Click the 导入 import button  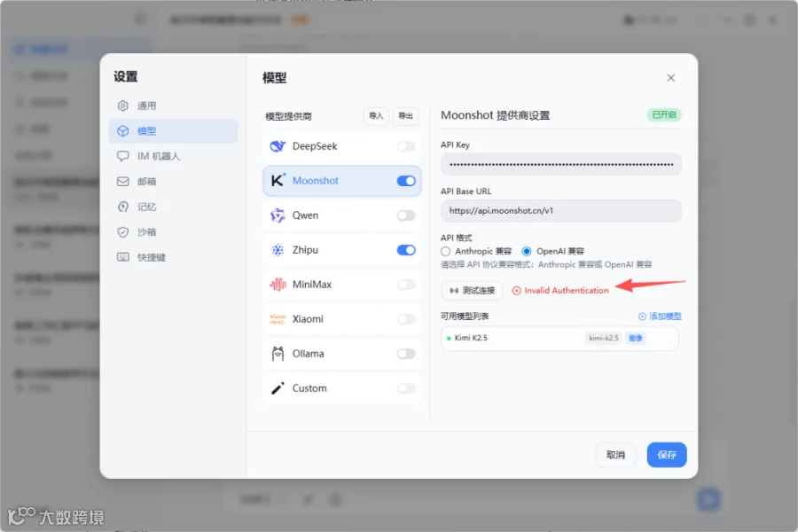(x=376, y=116)
